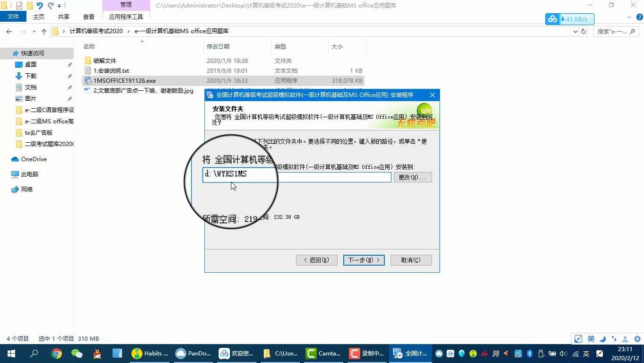Click the up-one-level folder arrow
The height and width of the screenshot is (363, 644).
[x=43, y=31]
